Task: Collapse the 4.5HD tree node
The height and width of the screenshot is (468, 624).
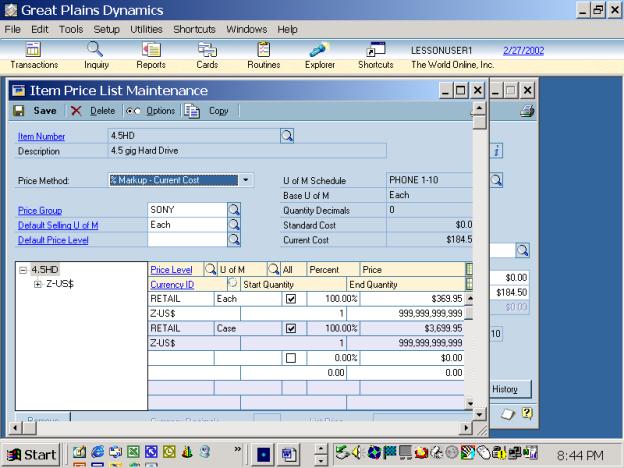Action: pyautogui.click(x=23, y=270)
